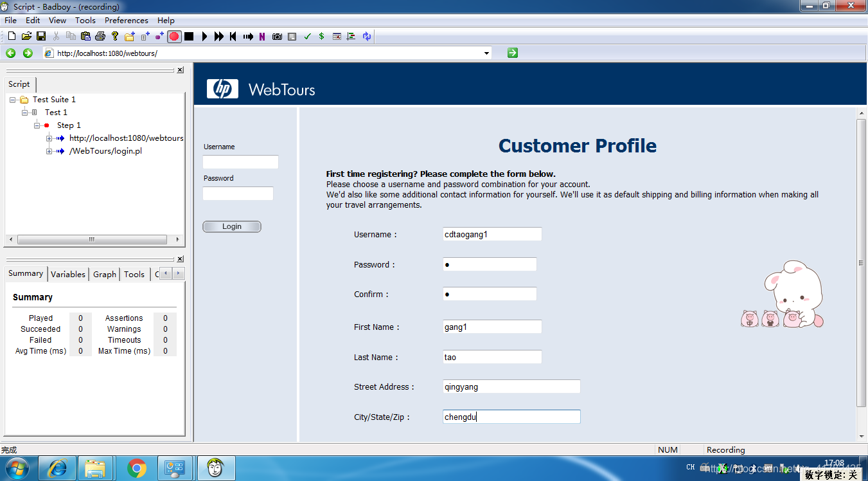Add a new test with the page-plus icon
Screen dimensions: 868x481
pos(145,37)
